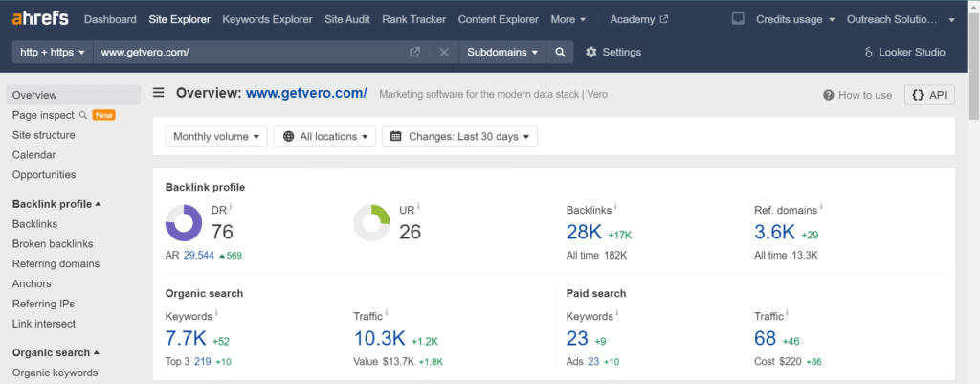Viewport: 980px width, 384px height.
Task: Open Site Audit
Action: (x=346, y=19)
